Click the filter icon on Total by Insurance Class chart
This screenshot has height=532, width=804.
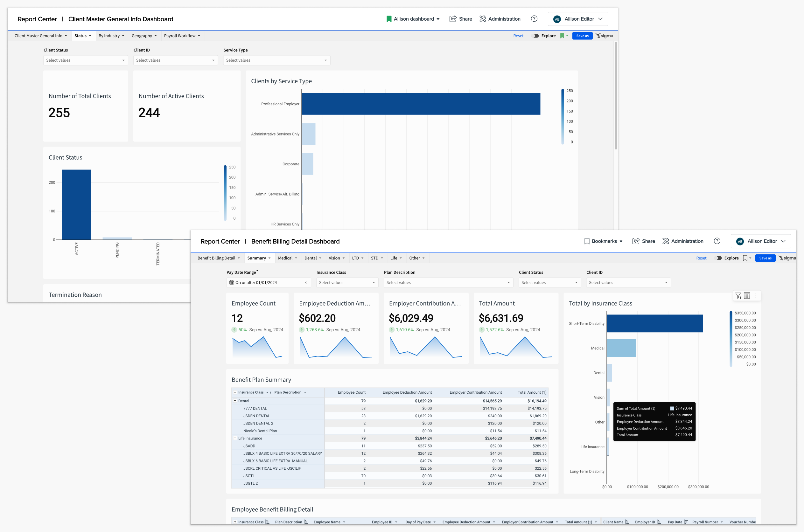(x=738, y=295)
